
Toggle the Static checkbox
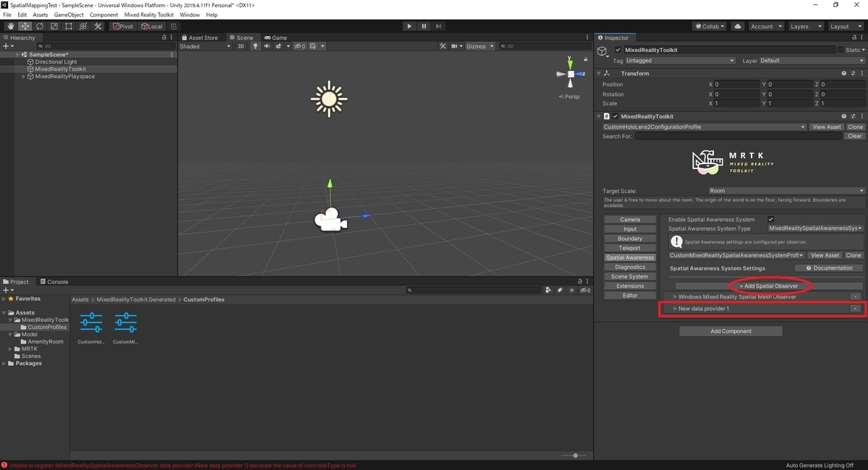point(841,50)
